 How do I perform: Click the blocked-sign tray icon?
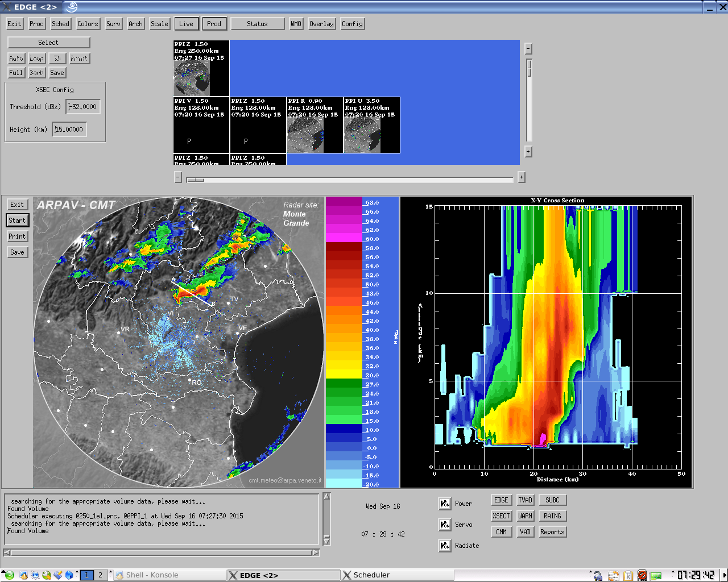pyautogui.click(x=642, y=575)
